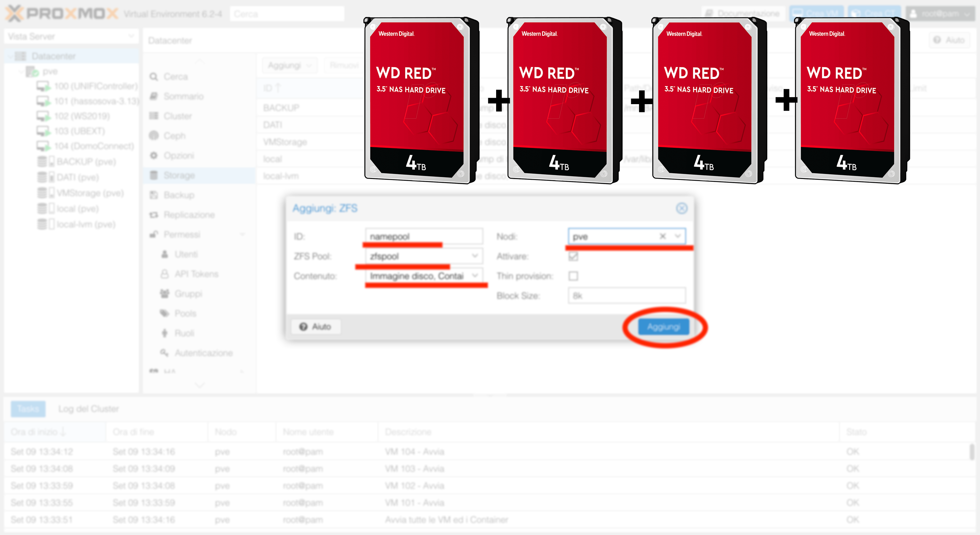980x535 pixels.
Task: Close the Aggiungi ZFS dialog
Action: point(681,208)
